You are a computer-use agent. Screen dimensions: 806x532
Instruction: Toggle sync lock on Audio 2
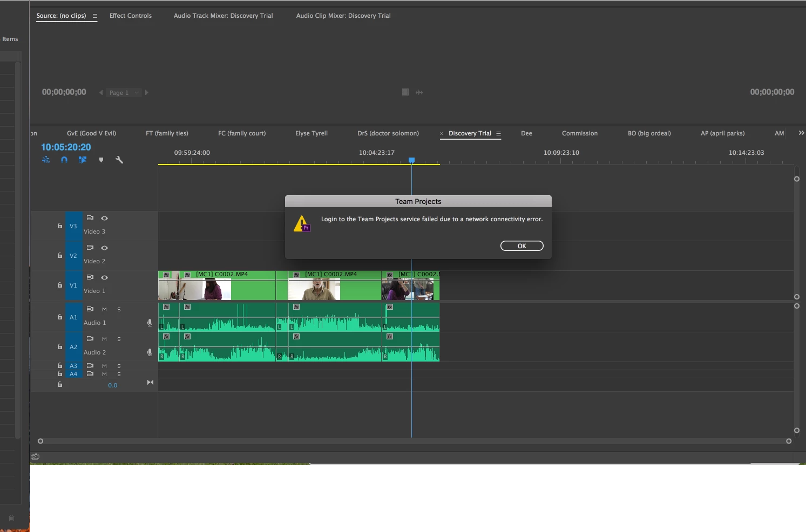(x=90, y=339)
